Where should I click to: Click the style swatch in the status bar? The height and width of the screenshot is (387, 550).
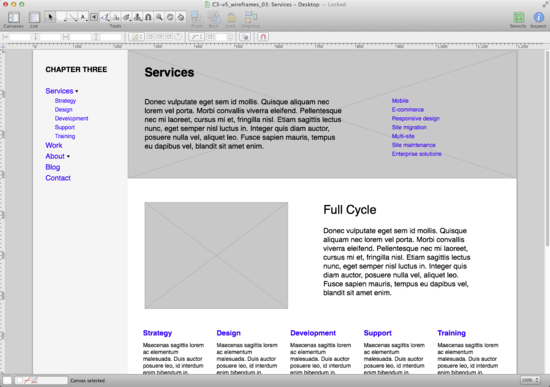(41, 380)
